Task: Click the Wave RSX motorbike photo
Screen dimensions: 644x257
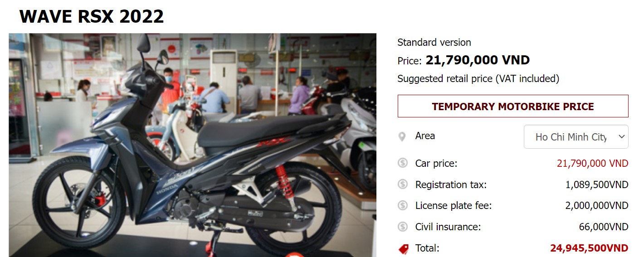Action: [192, 145]
